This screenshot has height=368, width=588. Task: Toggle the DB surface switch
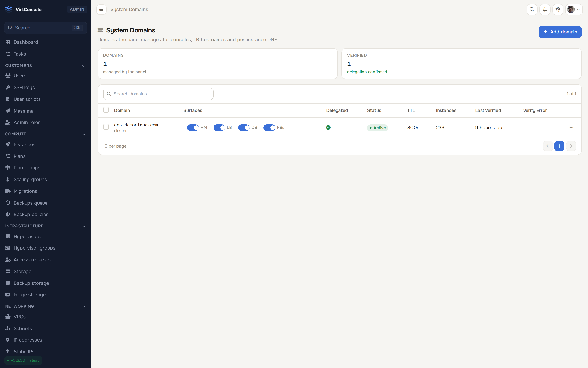point(244,128)
